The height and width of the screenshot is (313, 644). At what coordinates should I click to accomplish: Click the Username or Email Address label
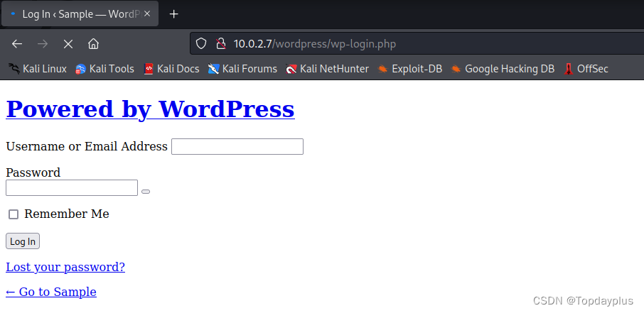pyautogui.click(x=87, y=146)
